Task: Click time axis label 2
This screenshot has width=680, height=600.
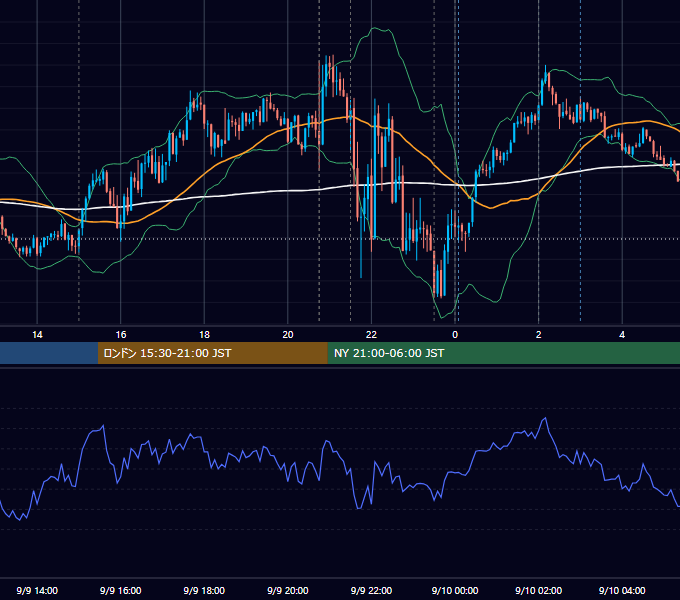Action: [x=539, y=335]
